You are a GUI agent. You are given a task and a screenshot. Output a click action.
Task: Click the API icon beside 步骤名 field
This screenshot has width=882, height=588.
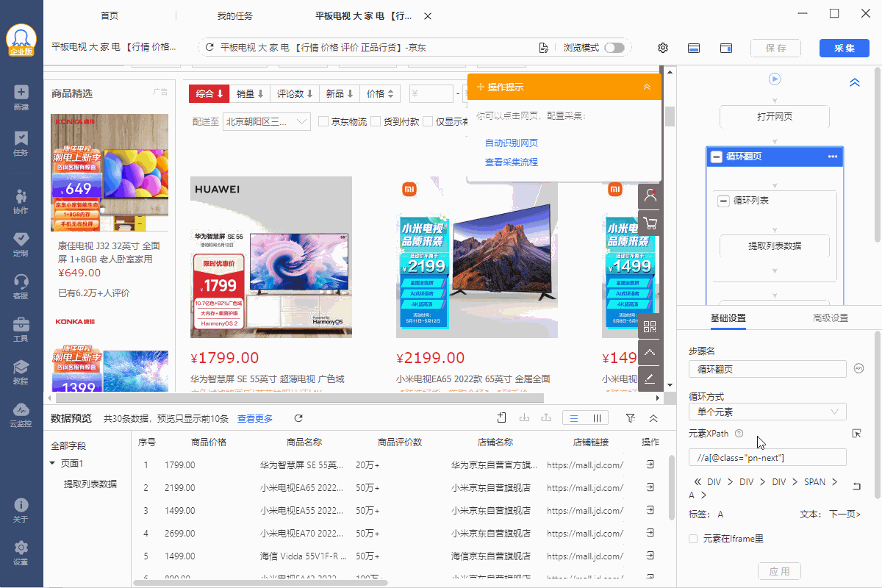[x=858, y=368]
